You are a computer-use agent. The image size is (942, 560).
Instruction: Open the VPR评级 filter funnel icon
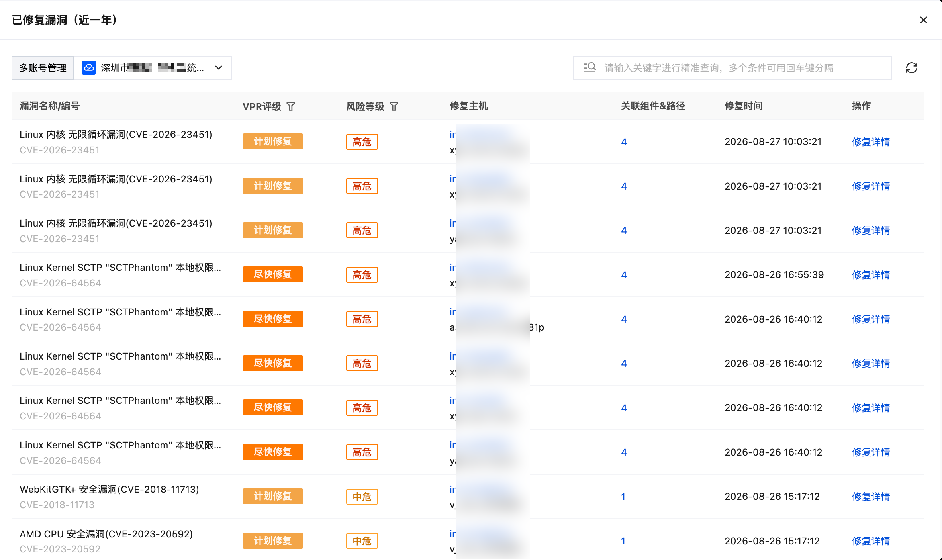[291, 106]
